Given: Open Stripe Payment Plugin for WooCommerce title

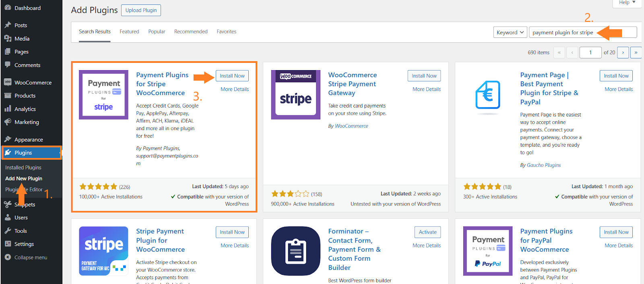Looking at the screenshot, I should (160, 240).
